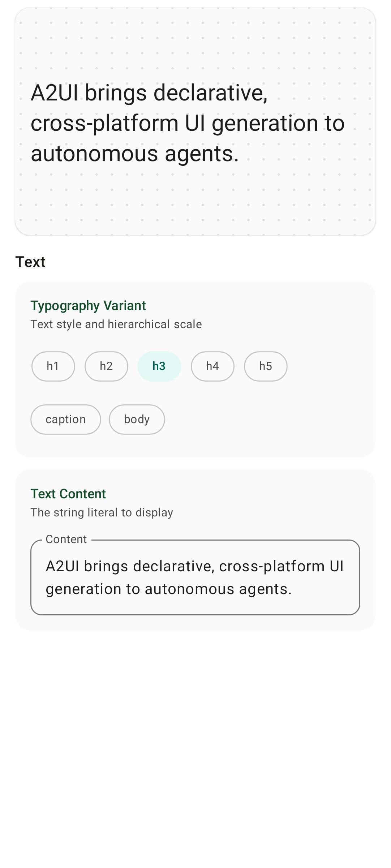Focus the Content text input field

click(x=195, y=577)
